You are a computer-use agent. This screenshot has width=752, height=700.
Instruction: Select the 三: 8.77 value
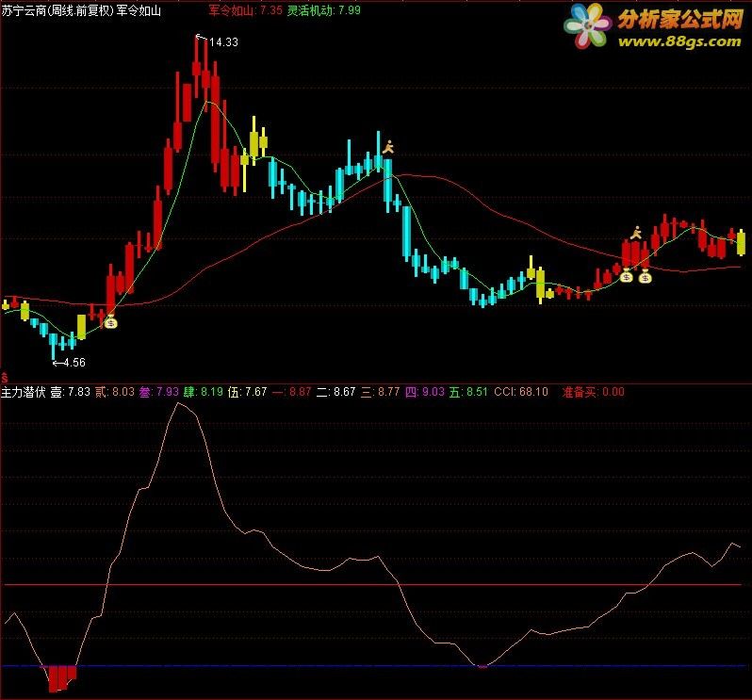click(381, 392)
